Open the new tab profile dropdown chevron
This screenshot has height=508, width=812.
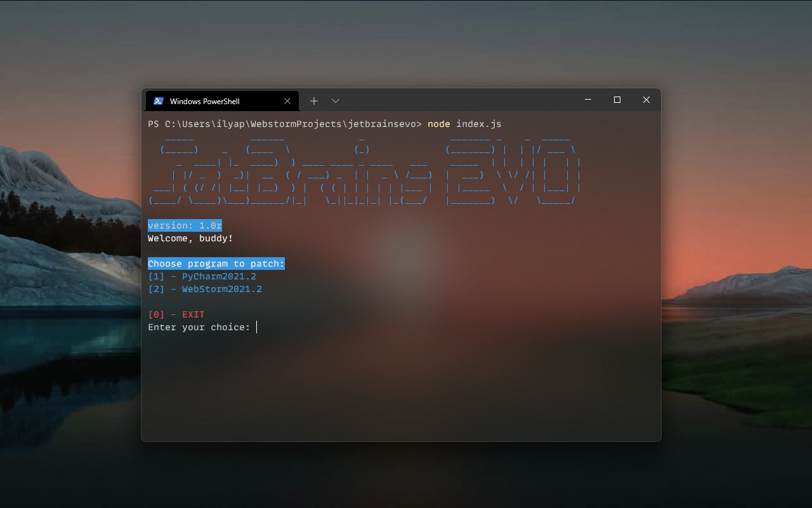335,100
